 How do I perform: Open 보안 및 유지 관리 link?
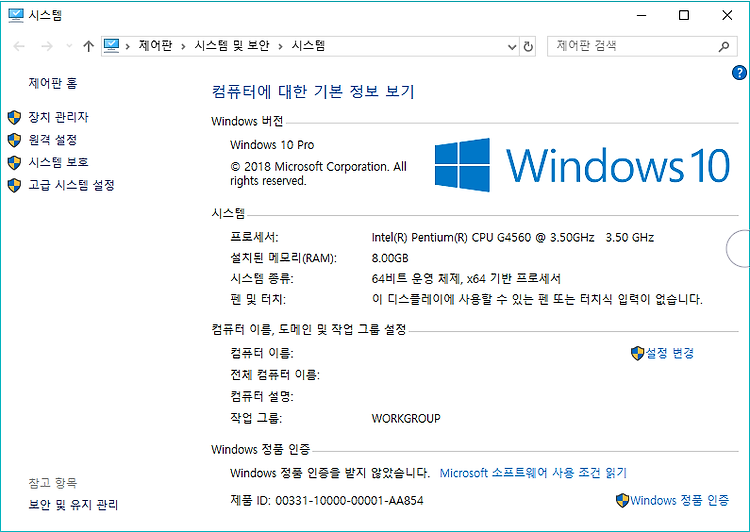coord(73,505)
